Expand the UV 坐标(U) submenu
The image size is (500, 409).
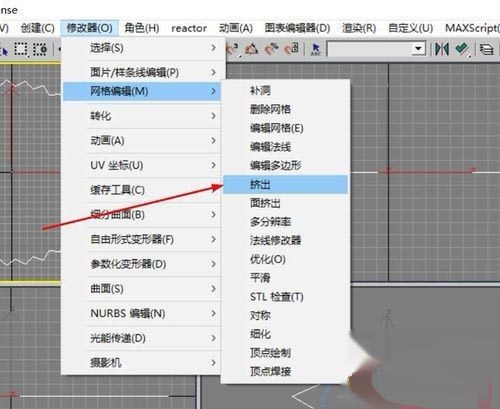click(142, 165)
